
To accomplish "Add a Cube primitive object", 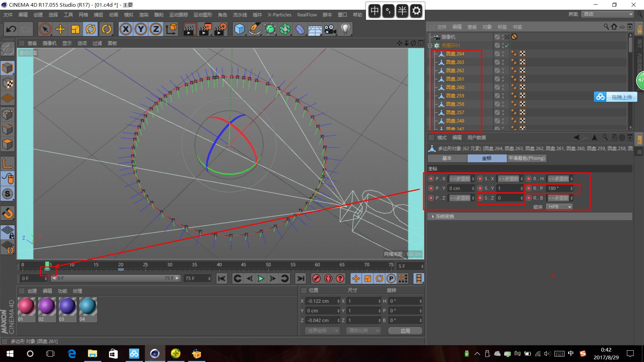I will point(239,29).
